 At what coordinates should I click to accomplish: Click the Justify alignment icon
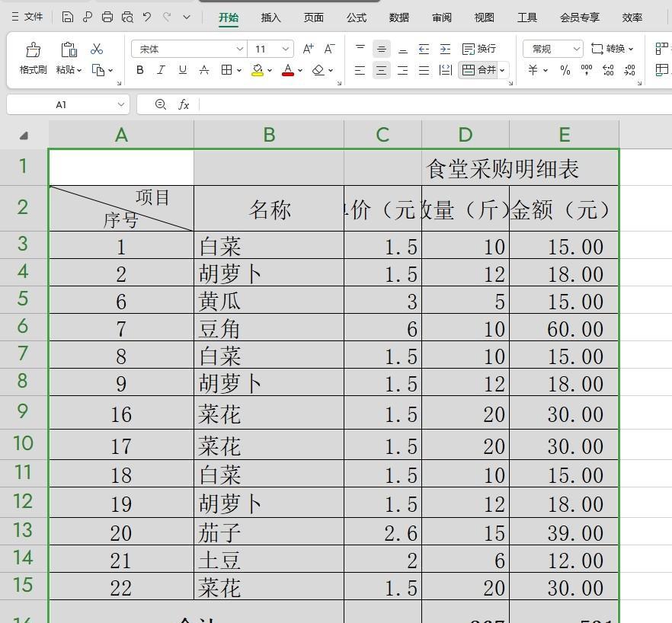click(424, 70)
